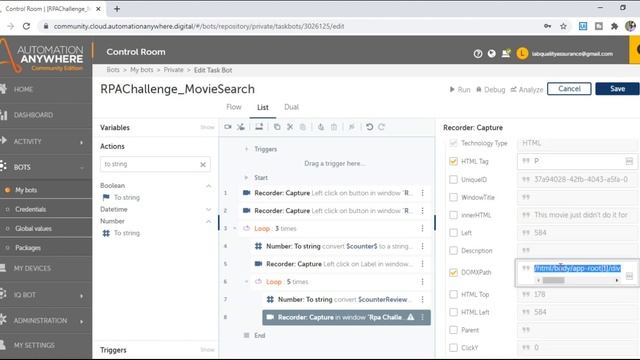
Task: Bookmark this page with the star icon
Action: tap(563, 26)
